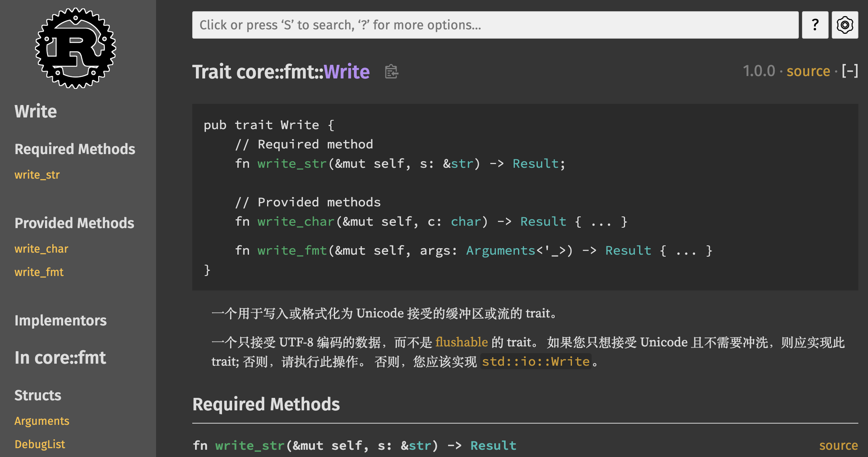
Task: Open the std::io::Write link
Action: click(x=536, y=361)
